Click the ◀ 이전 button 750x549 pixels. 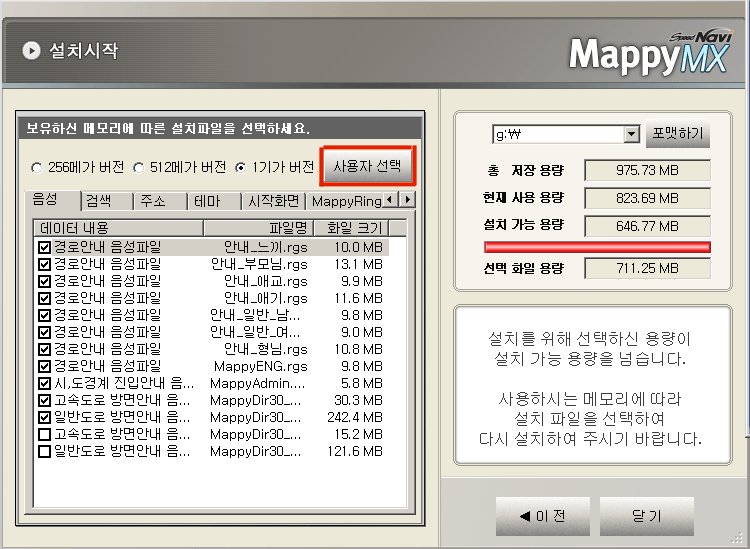point(543,516)
